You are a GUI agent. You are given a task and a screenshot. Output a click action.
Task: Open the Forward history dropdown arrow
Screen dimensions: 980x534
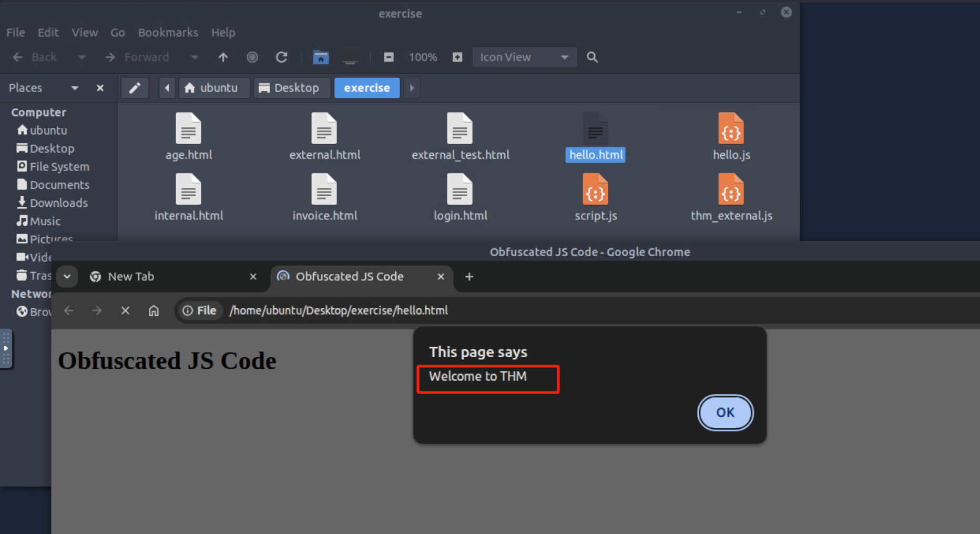[195, 57]
